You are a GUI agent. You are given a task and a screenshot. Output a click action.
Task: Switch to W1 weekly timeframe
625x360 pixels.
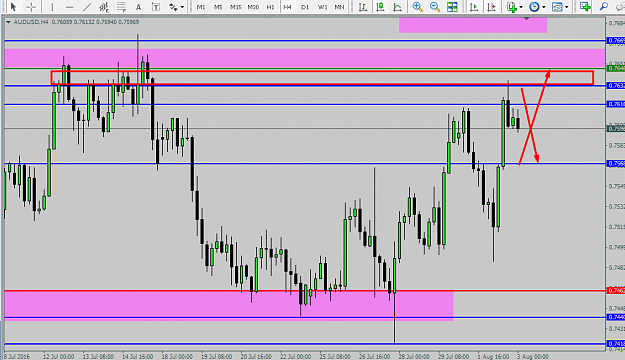click(322, 7)
